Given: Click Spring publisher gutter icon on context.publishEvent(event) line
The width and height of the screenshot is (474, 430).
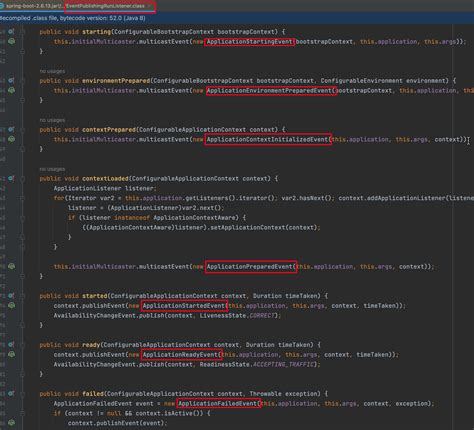Looking at the screenshot, I should tap(11, 423).
